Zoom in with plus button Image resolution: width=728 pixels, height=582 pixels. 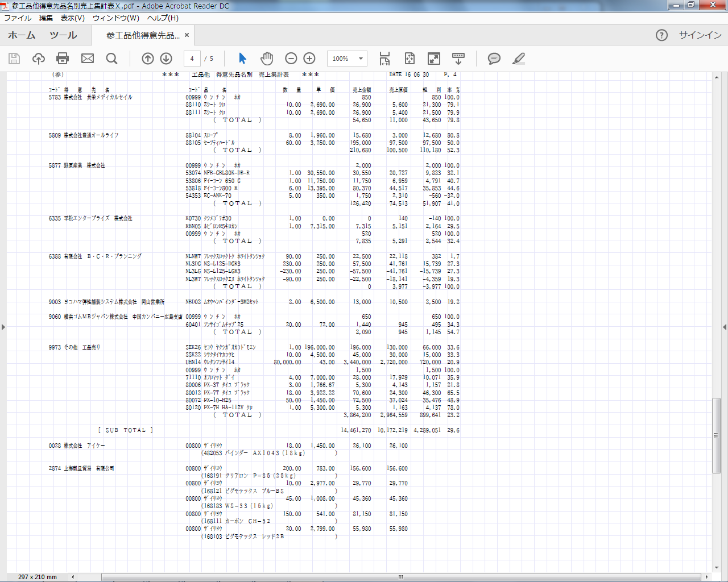point(309,59)
